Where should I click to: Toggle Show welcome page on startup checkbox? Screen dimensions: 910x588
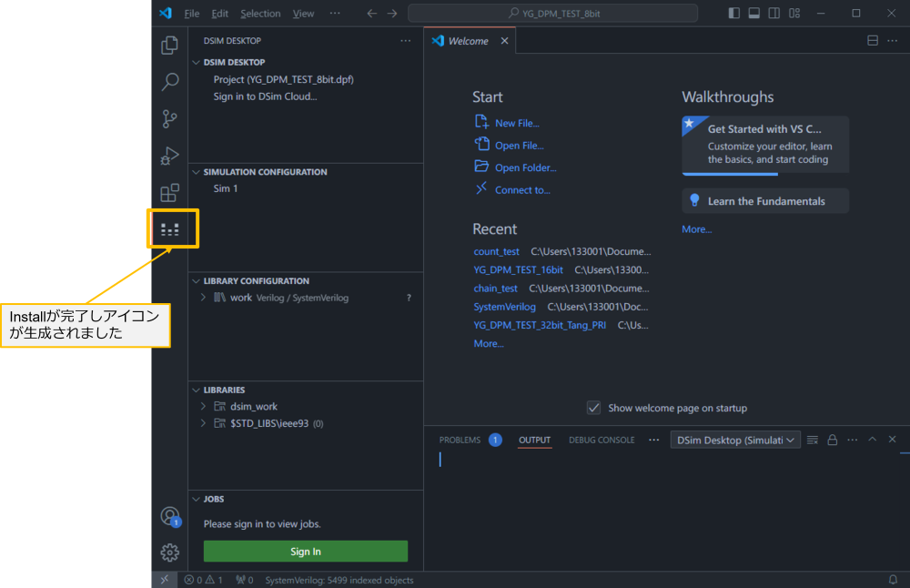pos(593,408)
